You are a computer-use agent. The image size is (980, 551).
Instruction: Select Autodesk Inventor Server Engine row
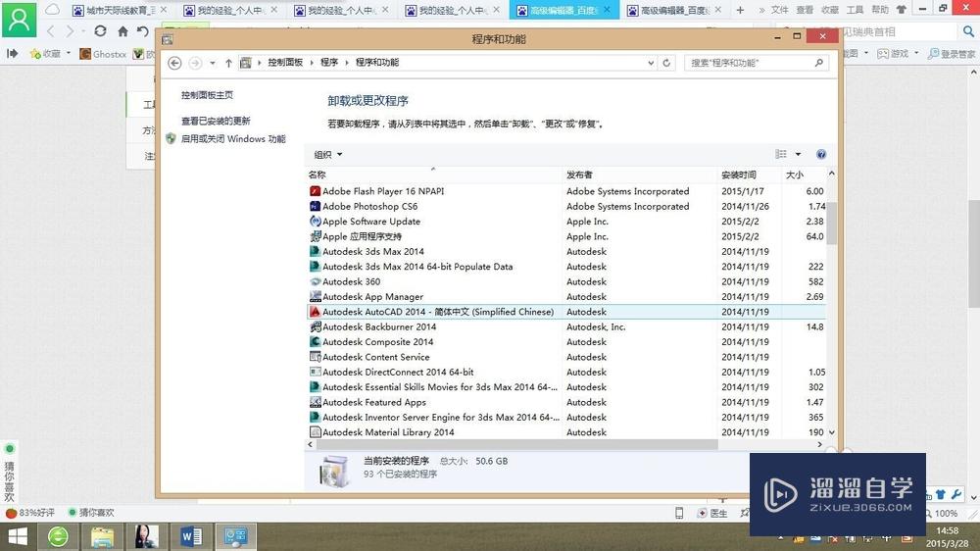click(566, 417)
